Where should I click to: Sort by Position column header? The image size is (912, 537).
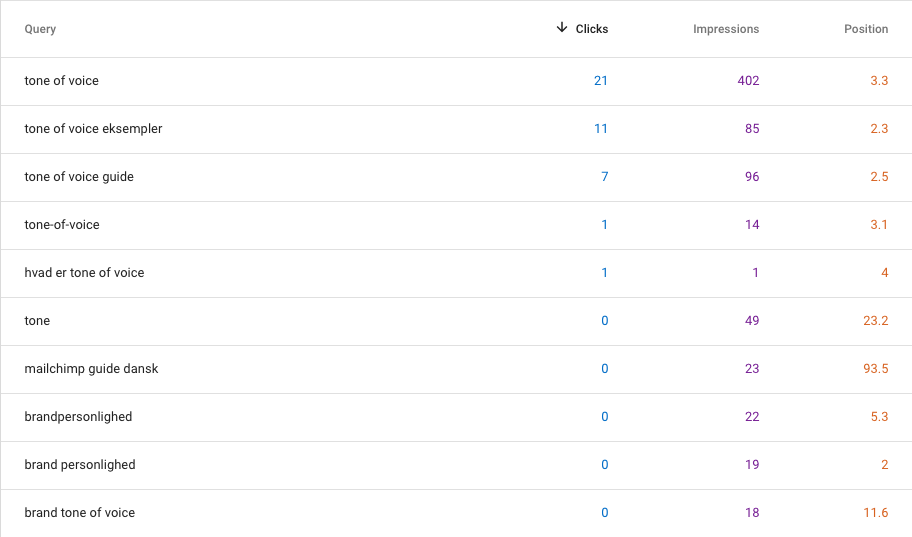coord(865,29)
